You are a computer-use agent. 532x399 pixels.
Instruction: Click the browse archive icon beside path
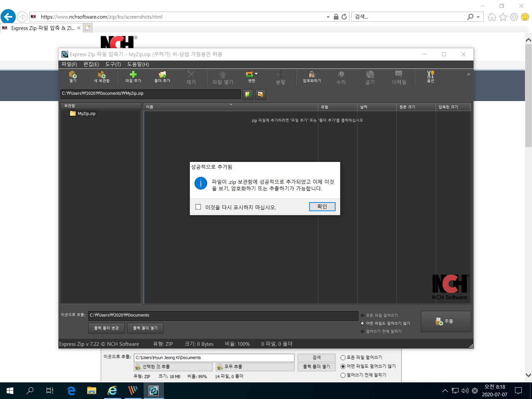pyautogui.click(x=248, y=94)
